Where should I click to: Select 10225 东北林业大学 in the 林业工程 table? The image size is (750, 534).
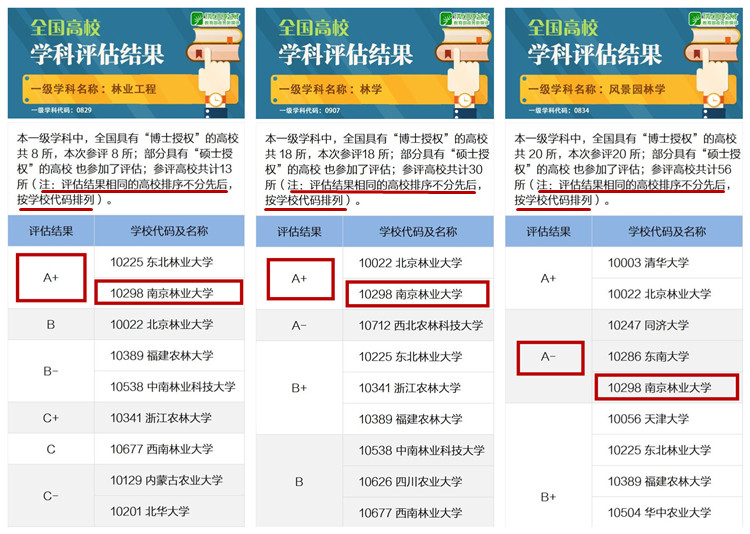pos(162,262)
